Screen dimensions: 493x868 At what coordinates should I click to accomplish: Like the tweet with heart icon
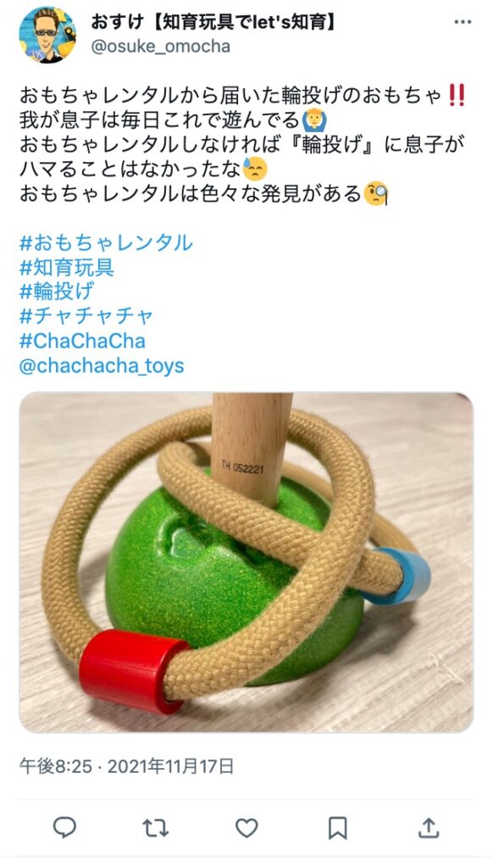(x=246, y=828)
